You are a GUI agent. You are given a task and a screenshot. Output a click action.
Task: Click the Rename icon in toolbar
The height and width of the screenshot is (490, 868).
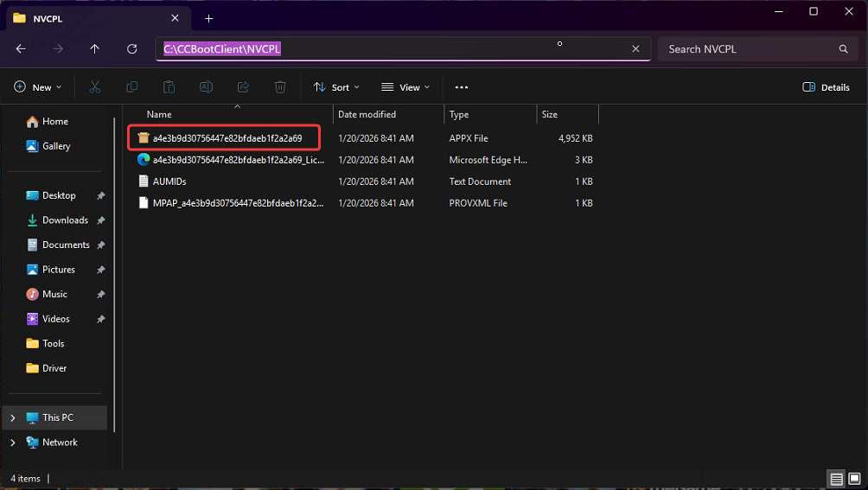click(x=207, y=87)
